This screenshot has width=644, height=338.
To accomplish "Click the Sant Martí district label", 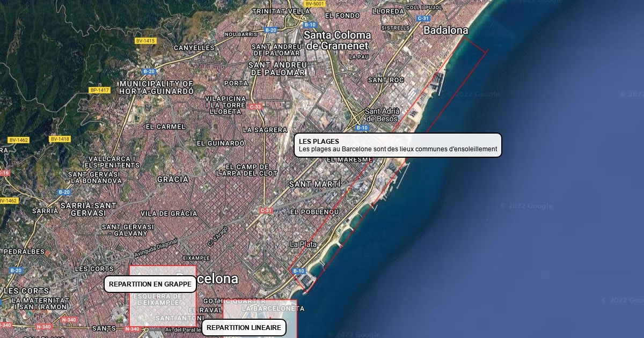I will (314, 184).
